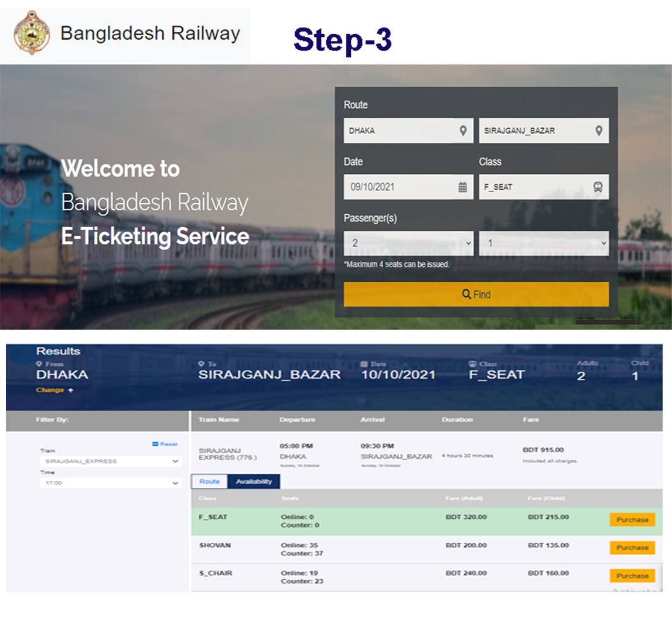
Task: Click the Change link under DHAKA
Action: [x=54, y=390]
